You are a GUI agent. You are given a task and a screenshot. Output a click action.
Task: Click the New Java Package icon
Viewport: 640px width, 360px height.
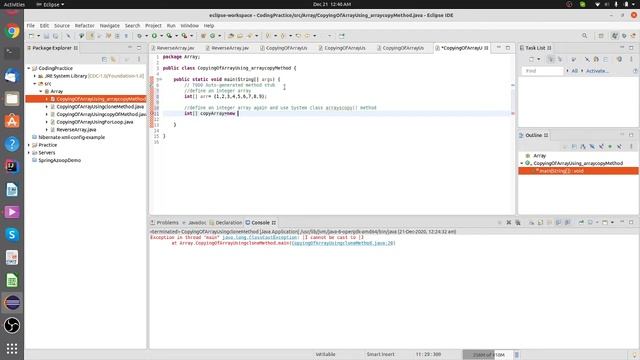click(203, 36)
